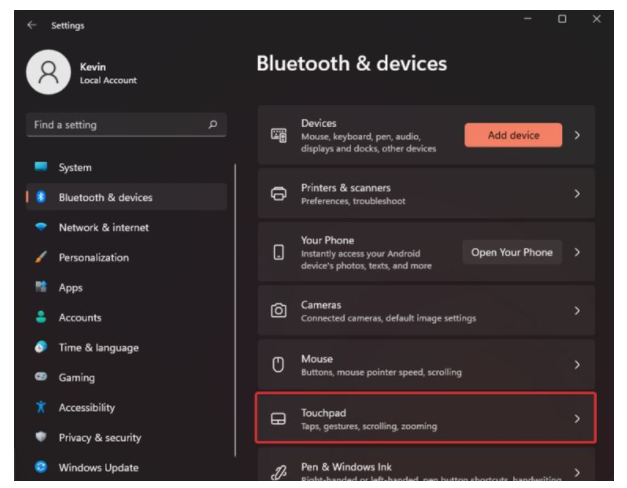The image size is (627, 488).
Task: Open the Network & internet section
Action: 103,228
